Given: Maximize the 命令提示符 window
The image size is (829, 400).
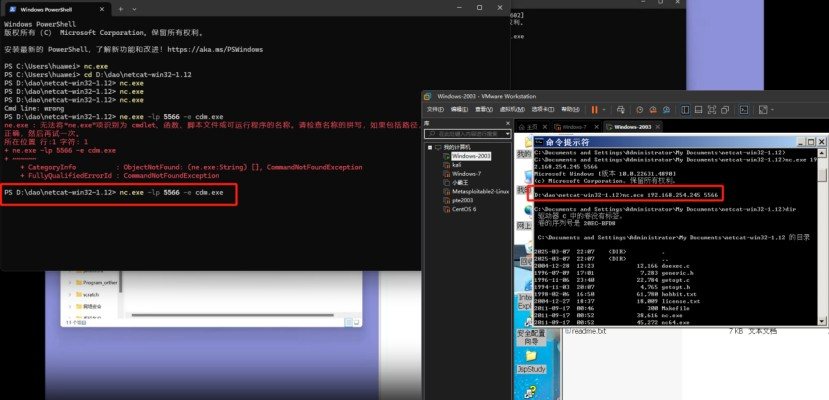Looking at the screenshot, I should (812, 142).
